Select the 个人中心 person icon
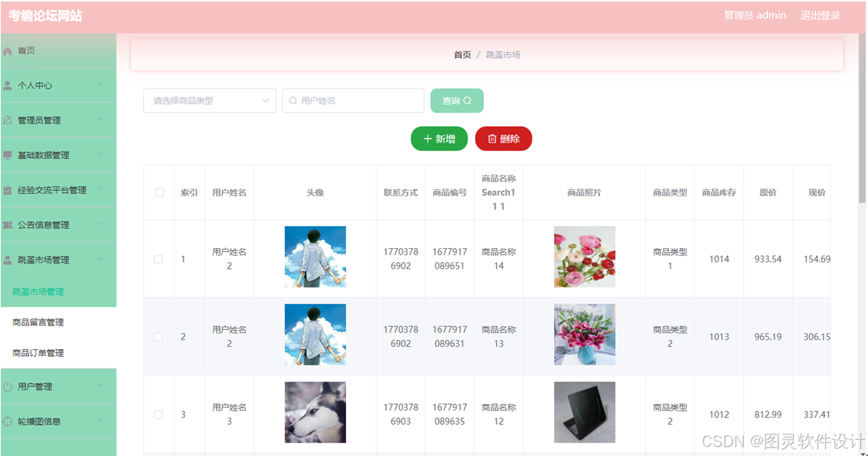Screen dimensions: 868x456 point(7,85)
